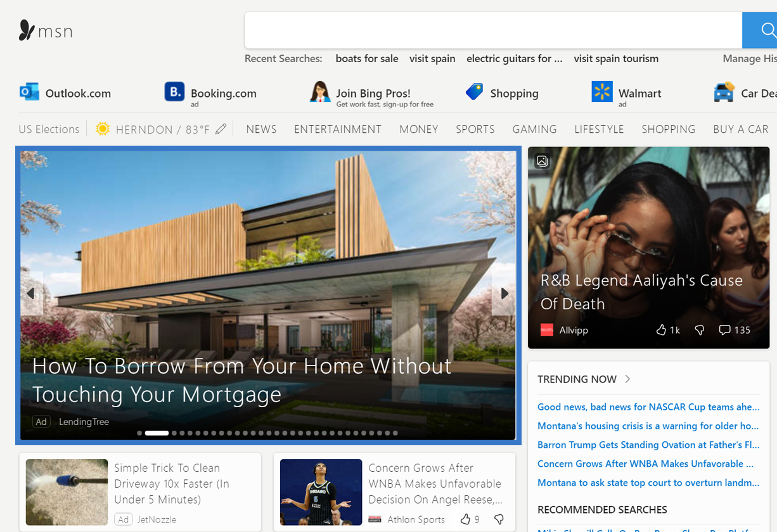Advance carousel with the next arrow
The image size is (777, 532).
[504, 293]
